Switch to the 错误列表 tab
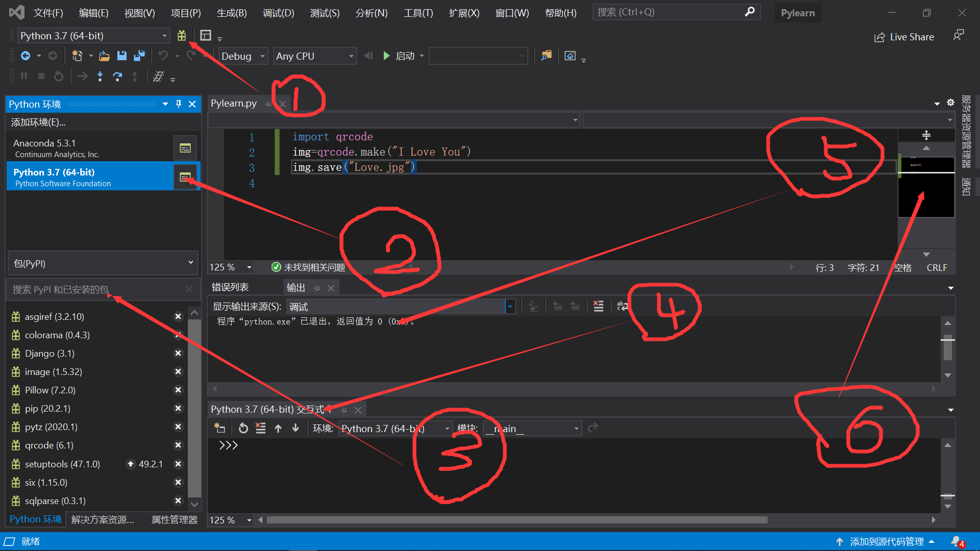Screen dimensions: 980x551 tap(230, 287)
